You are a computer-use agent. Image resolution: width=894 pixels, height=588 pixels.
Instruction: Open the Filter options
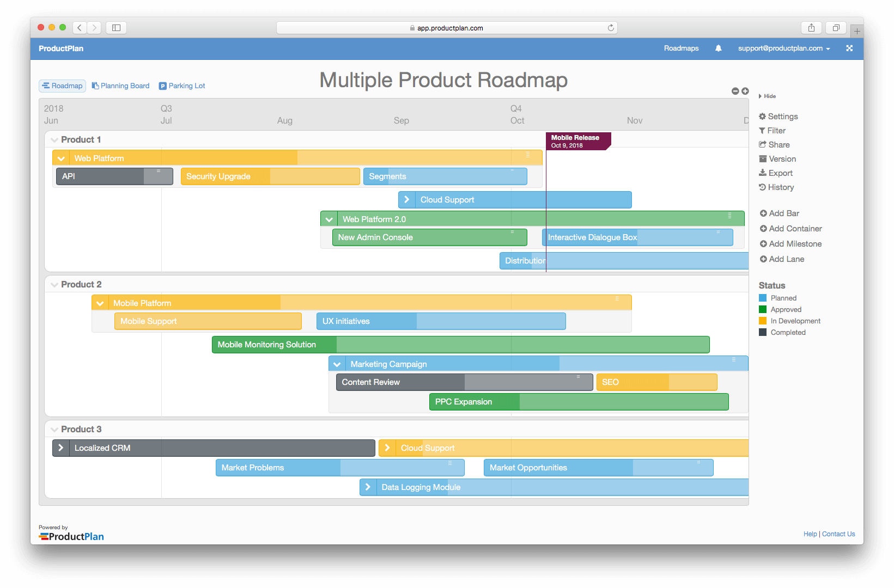click(x=776, y=130)
